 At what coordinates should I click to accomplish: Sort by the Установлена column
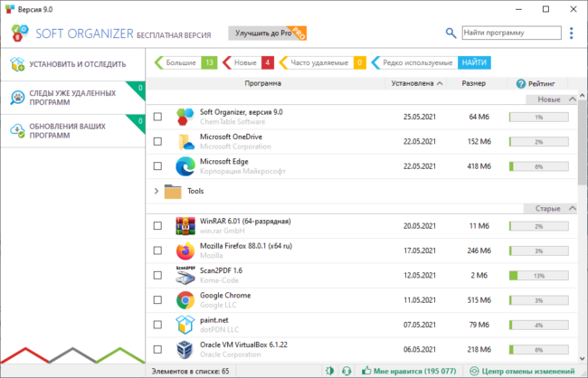[416, 83]
